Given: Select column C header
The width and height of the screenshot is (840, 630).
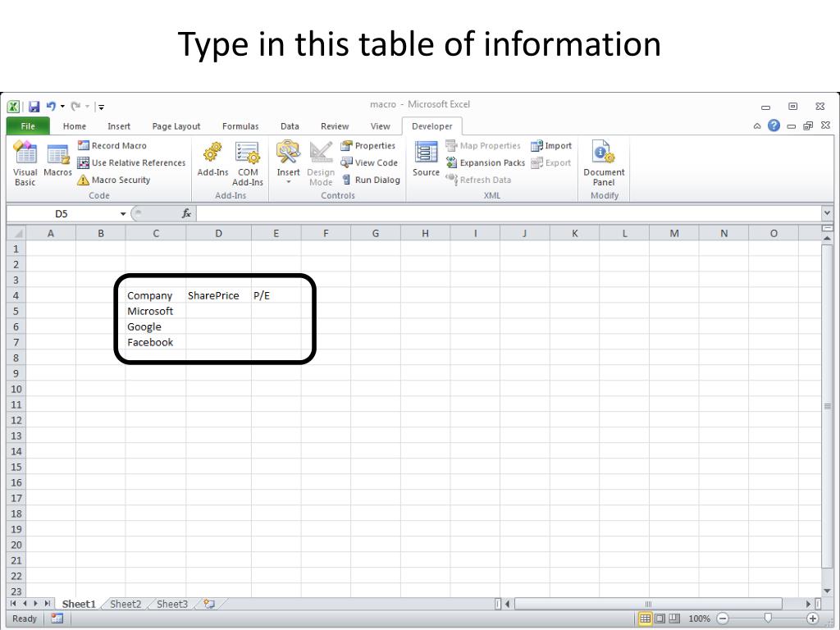Looking at the screenshot, I should tap(156, 234).
